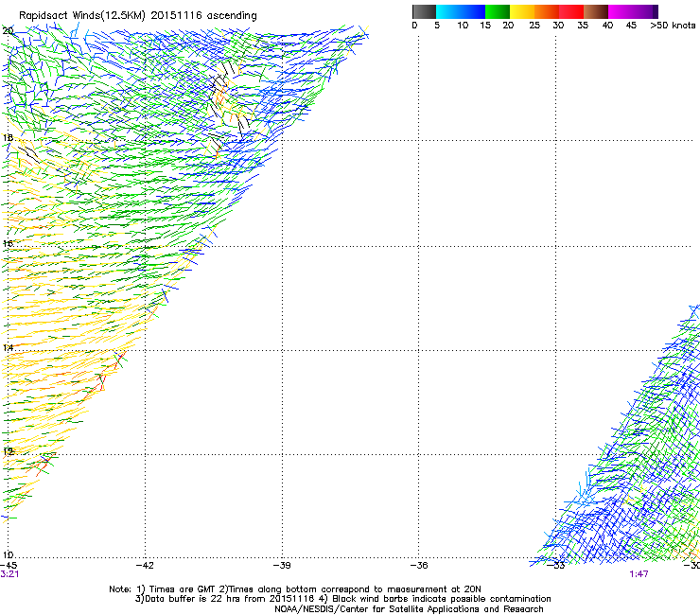Image resolution: width=700 pixels, height=615 pixels.
Task: Click the longitude axis label '-45'
Action: (9, 566)
